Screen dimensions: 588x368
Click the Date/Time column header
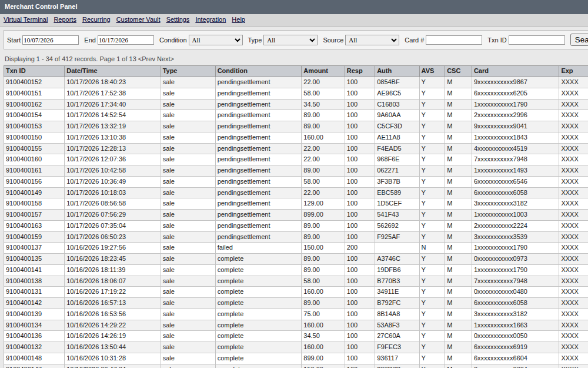[112, 71]
